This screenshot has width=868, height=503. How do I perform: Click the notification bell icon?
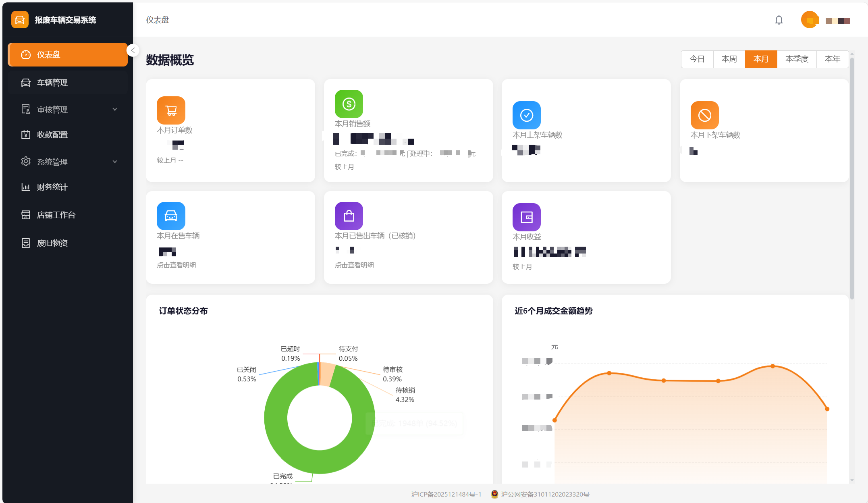pos(779,20)
